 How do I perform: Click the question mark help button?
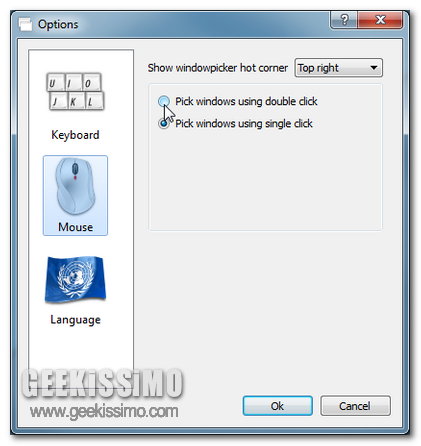[344, 20]
